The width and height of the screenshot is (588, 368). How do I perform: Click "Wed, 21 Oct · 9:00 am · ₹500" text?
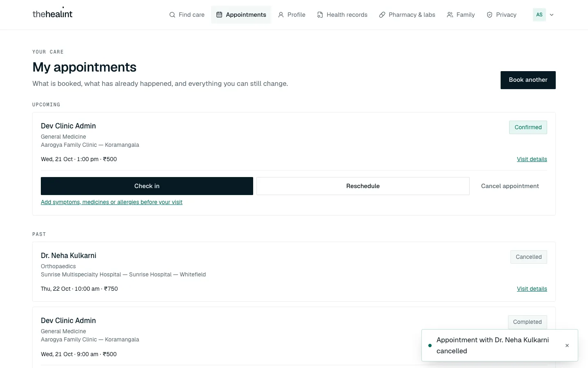(79, 354)
